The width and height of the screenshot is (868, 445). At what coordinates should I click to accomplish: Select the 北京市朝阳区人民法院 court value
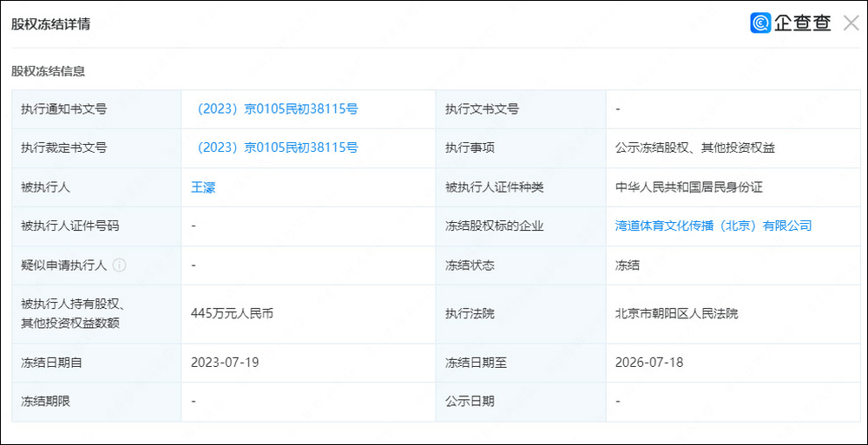click(676, 314)
